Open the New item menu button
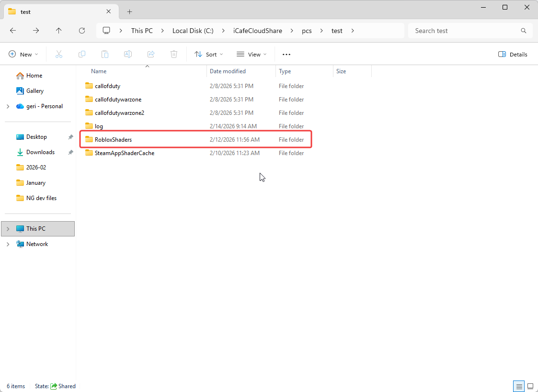 point(23,55)
